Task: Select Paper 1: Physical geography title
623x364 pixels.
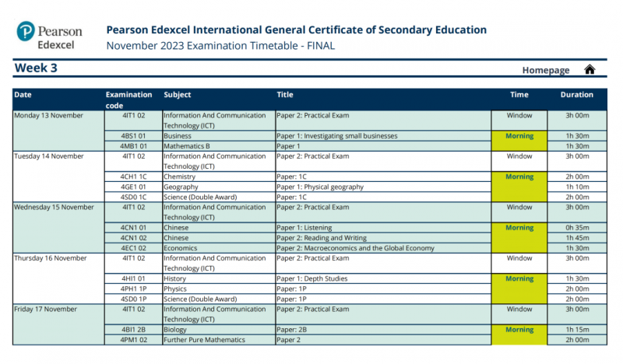Action: (320, 187)
